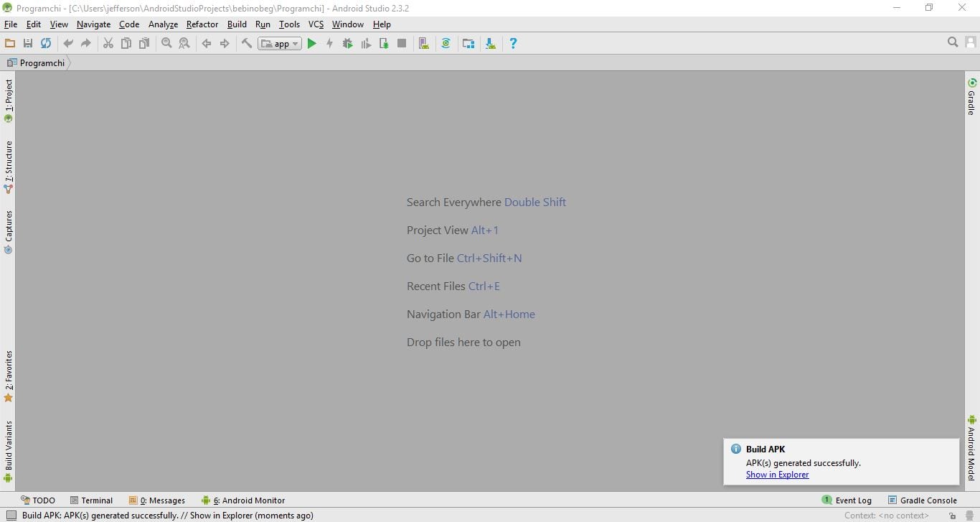Click the Stop square icon

tap(402, 43)
